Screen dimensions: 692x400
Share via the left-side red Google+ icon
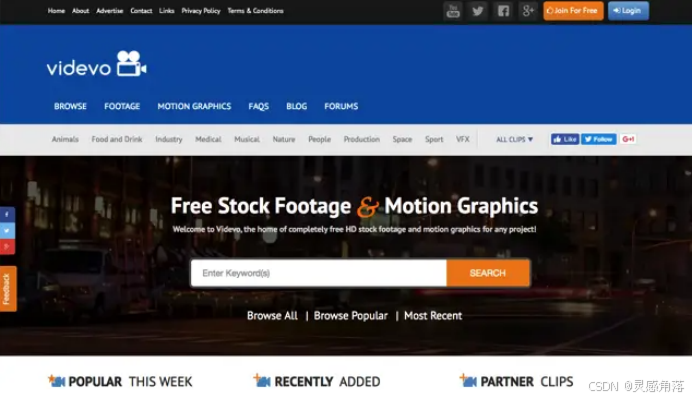tap(7, 246)
